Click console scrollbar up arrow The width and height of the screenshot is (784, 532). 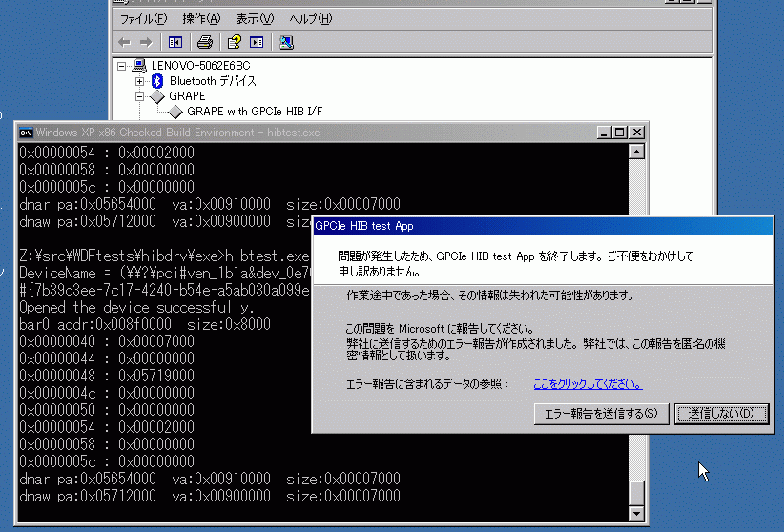click(636, 152)
